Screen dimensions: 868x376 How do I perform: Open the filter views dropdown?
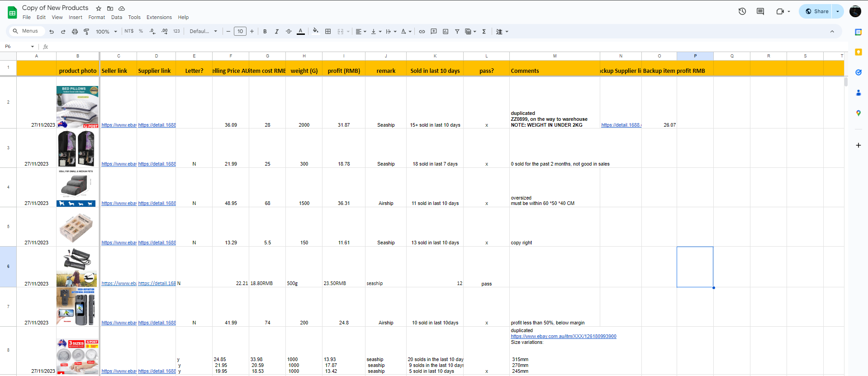[470, 32]
